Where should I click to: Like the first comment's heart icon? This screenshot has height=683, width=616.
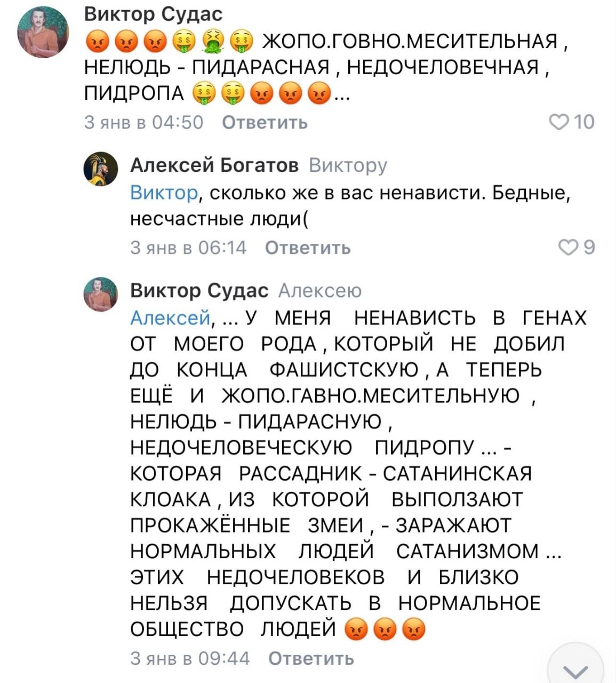tap(559, 123)
